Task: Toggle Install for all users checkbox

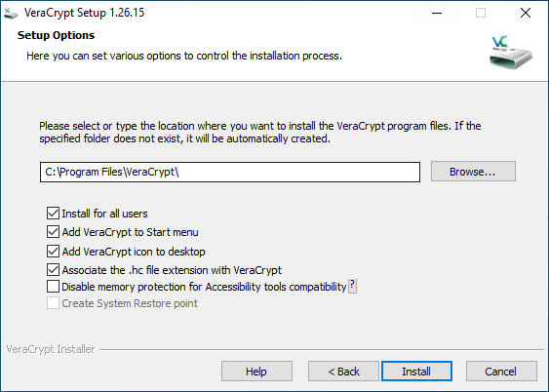Action: tap(53, 213)
